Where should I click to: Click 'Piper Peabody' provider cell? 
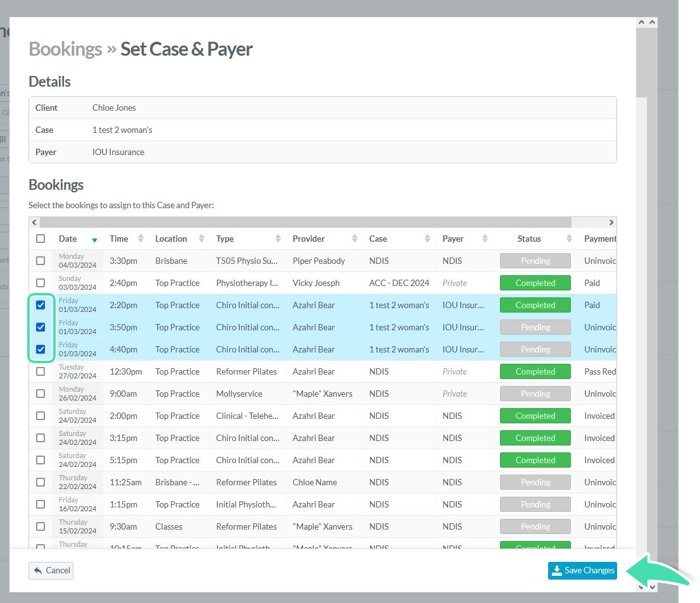point(319,261)
